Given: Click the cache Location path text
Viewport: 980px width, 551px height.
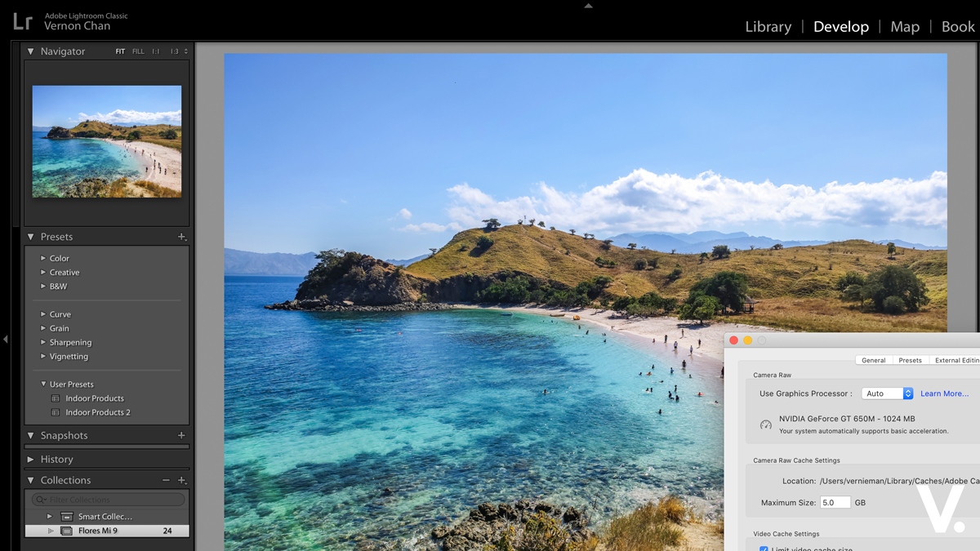Looking at the screenshot, I should point(899,481).
